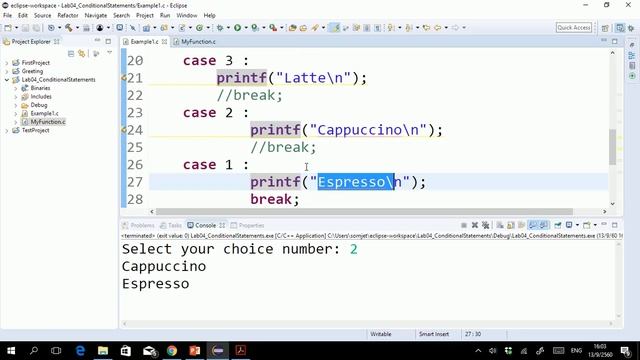Click the Pin Console icon
Viewport: 640px width, 360px height.
pos(558,225)
